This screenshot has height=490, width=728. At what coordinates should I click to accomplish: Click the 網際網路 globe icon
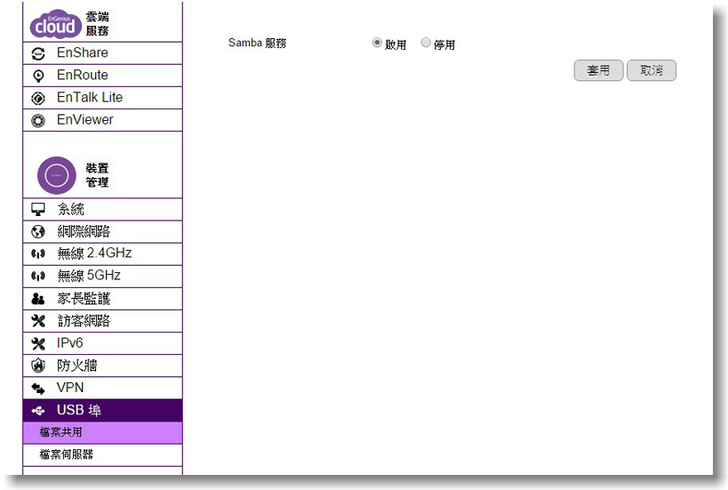click(39, 231)
